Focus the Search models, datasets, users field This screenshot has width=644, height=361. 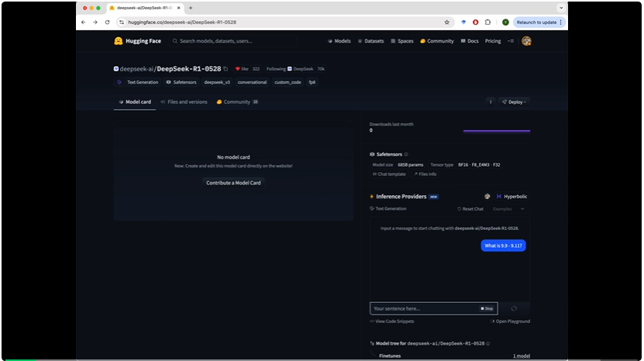(233, 41)
